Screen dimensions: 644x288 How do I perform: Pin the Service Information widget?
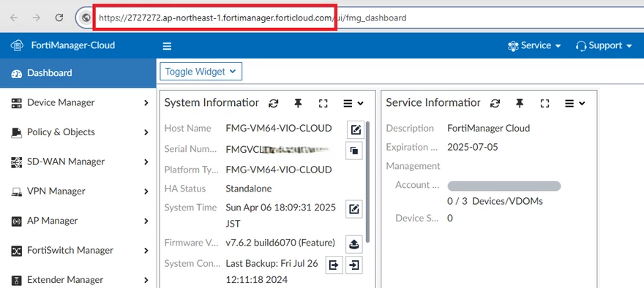click(x=520, y=103)
